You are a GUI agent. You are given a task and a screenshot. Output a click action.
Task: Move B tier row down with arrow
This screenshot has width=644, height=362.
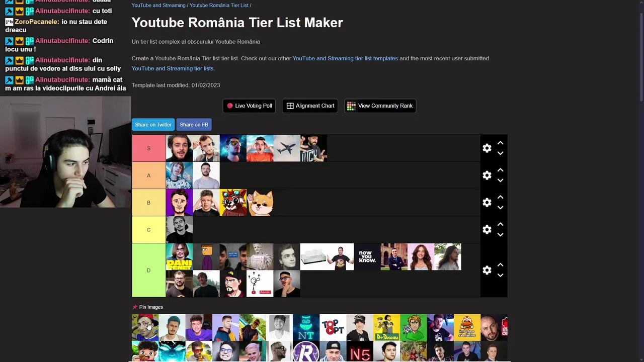[x=500, y=208]
